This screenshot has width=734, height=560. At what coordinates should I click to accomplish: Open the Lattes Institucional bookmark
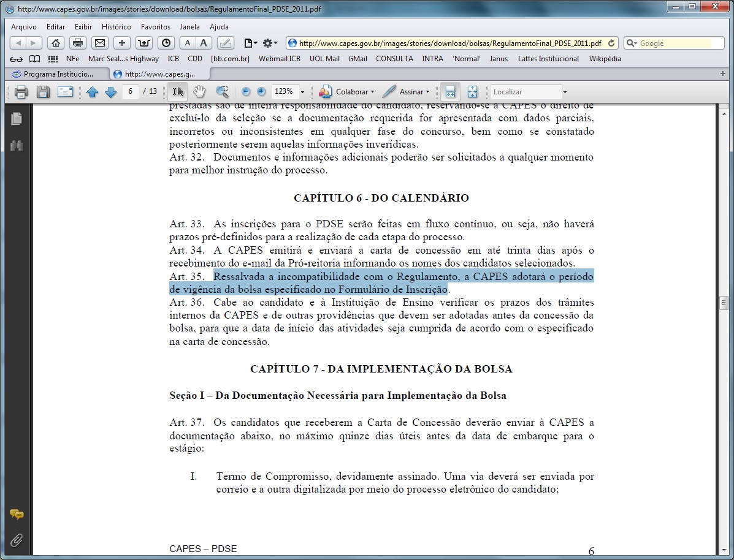pyautogui.click(x=548, y=59)
